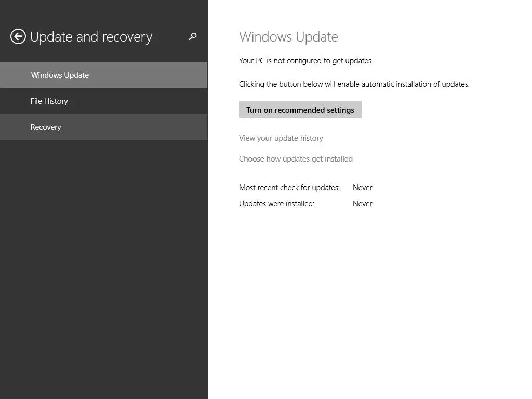Click the 'Update and recovery' title
This screenshot has height=399, width=532.
pyautogui.click(x=91, y=37)
